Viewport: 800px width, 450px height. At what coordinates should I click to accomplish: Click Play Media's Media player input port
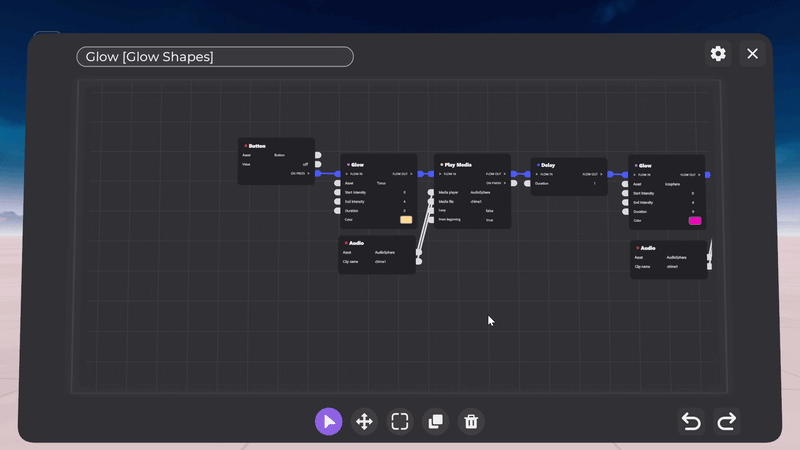pos(431,192)
